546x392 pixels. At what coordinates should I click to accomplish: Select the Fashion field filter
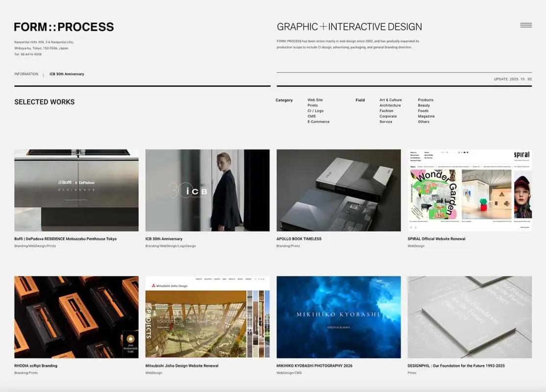click(386, 111)
